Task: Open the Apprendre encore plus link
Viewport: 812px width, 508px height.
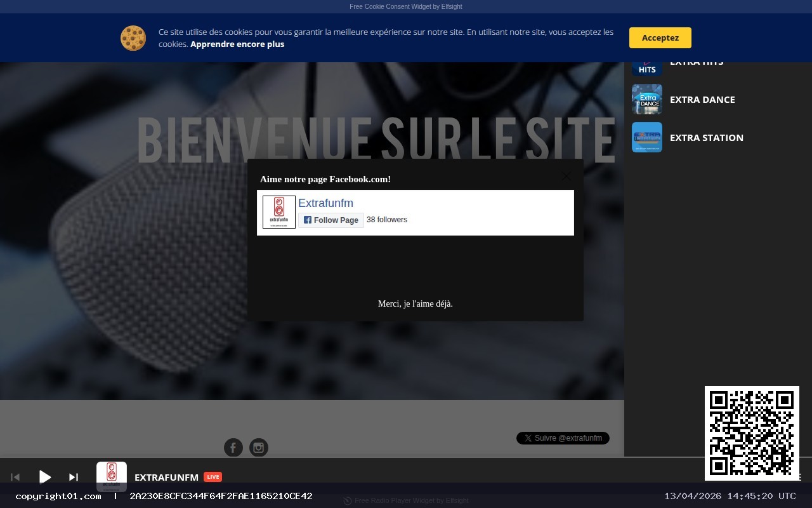Action: point(237,44)
